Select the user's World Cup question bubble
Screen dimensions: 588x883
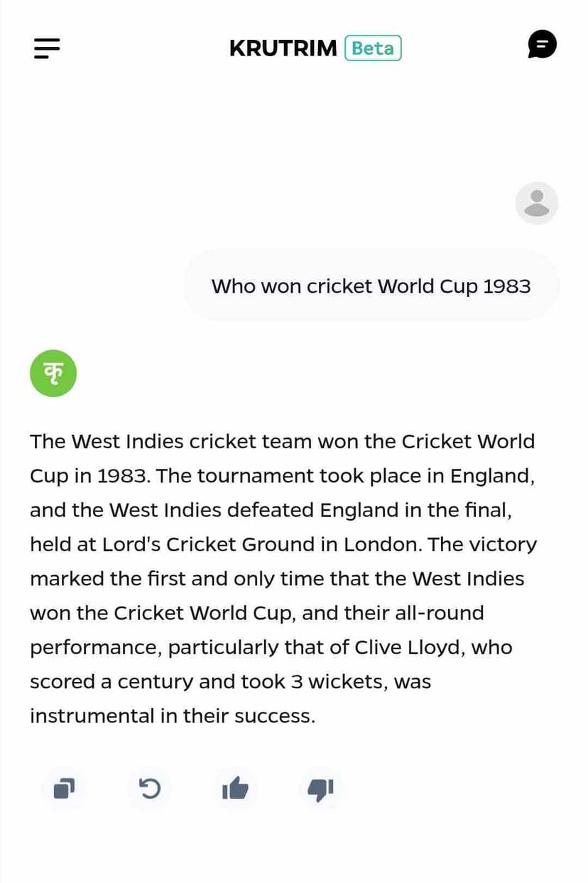[371, 286]
